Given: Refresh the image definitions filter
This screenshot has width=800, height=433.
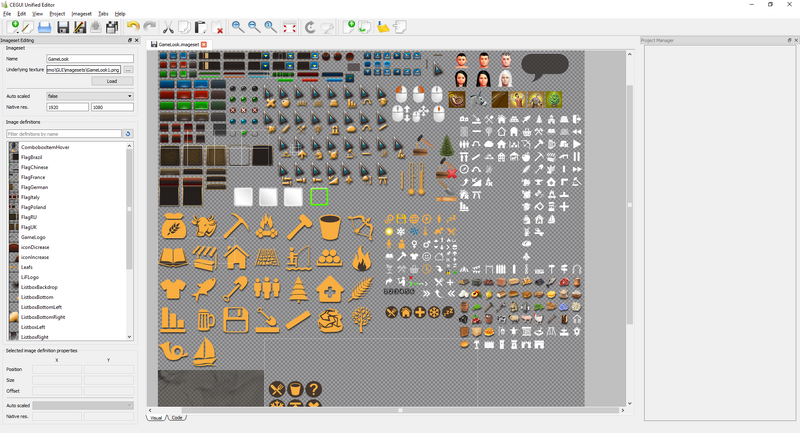Looking at the screenshot, I should 128,134.
